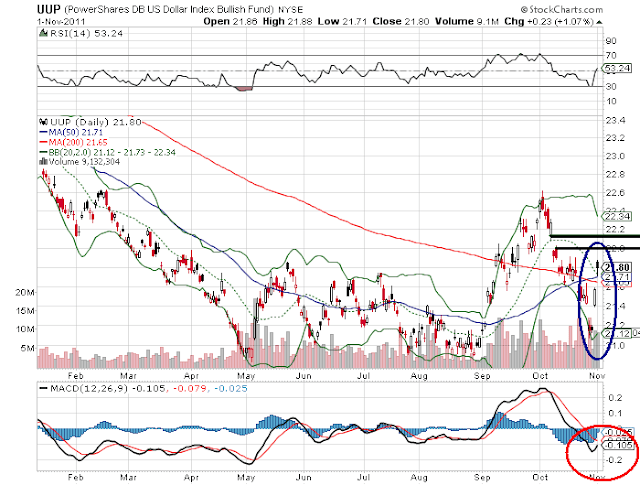Screen dimensions: 640x485
Task: Click the red MA(200) legend line marker
Action: (43, 142)
